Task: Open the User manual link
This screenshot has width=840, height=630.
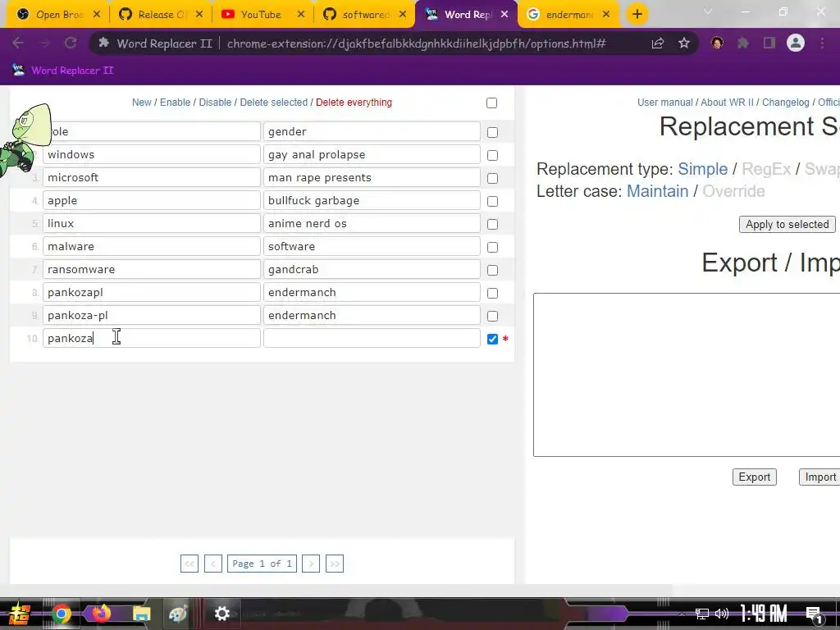Action: (664, 103)
